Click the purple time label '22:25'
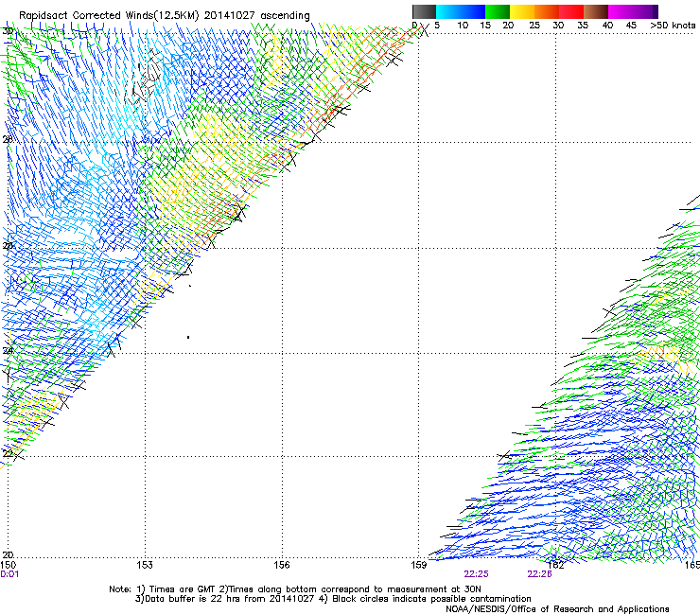Viewport: 700px width, 615px height. [476, 574]
